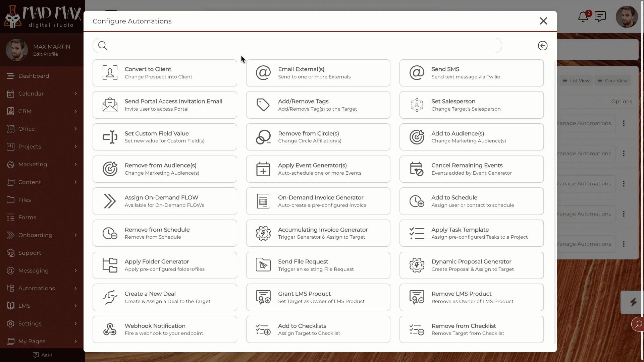The image size is (644, 362).
Task: Click the back navigation button
Action: (x=543, y=46)
